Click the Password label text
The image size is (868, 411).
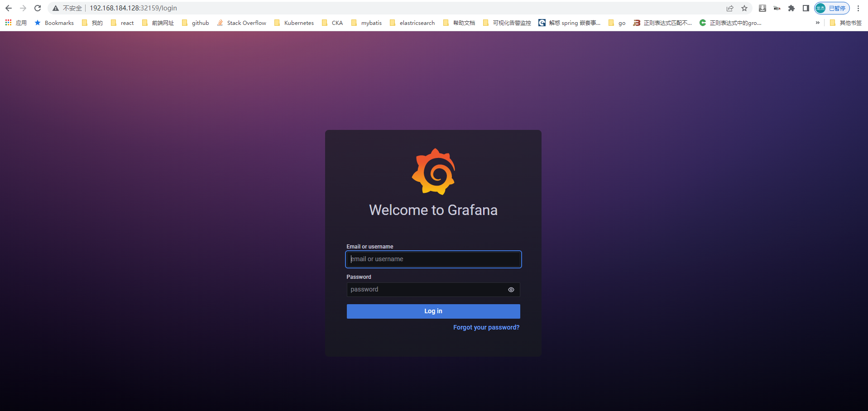pyautogui.click(x=359, y=277)
